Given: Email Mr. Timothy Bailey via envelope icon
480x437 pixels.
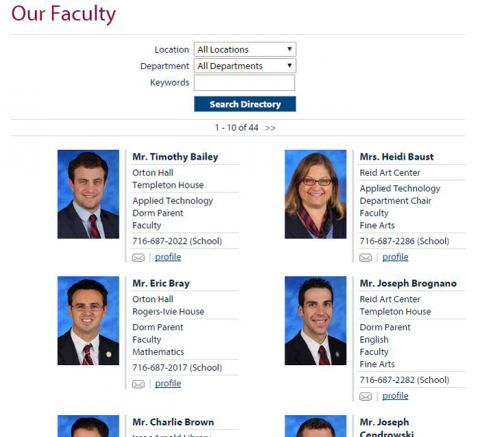Looking at the screenshot, I should coord(138,258).
